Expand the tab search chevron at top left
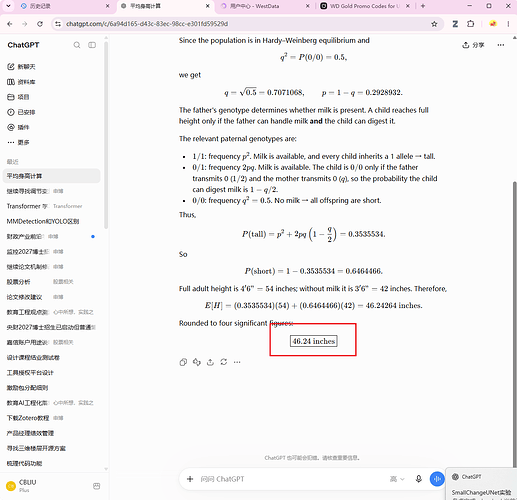The height and width of the screenshot is (500, 517). tap(8, 6)
